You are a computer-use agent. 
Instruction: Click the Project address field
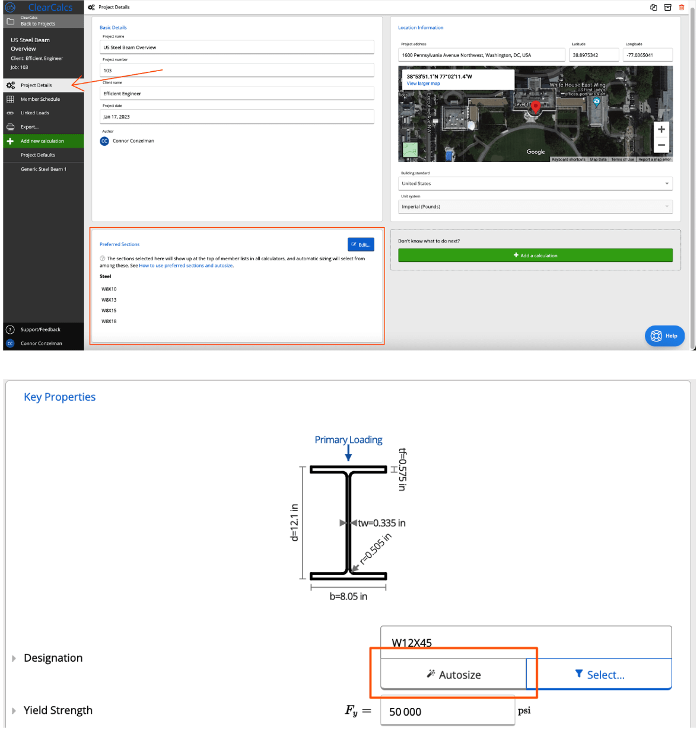481,55
